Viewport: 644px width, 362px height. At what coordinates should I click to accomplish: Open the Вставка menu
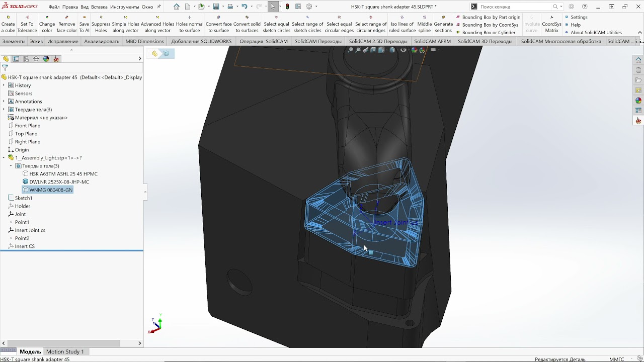[x=99, y=7]
